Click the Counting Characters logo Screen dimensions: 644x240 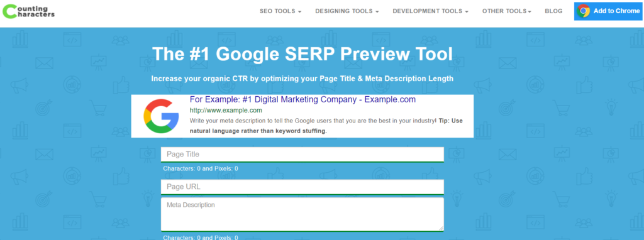[x=28, y=11]
